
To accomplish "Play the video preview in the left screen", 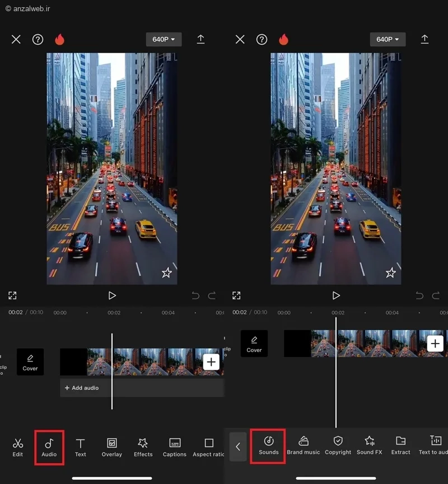I will (x=112, y=295).
